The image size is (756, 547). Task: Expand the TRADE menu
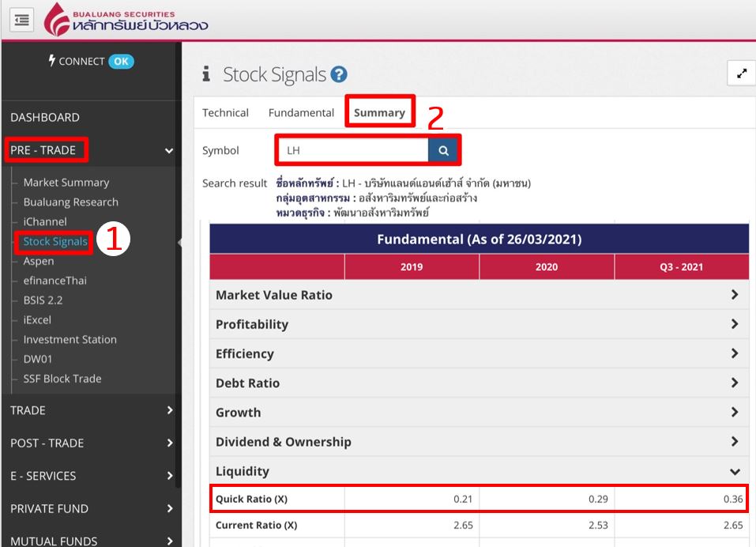pos(90,410)
